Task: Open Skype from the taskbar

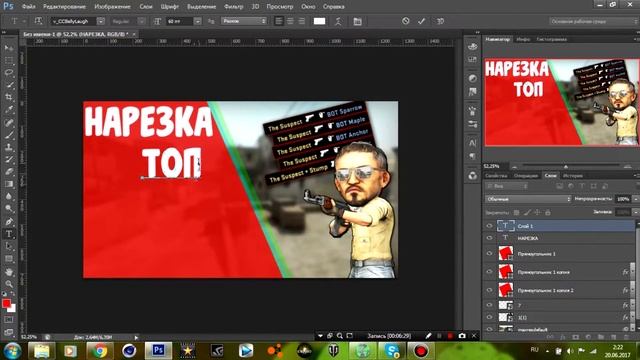Action: (391, 351)
